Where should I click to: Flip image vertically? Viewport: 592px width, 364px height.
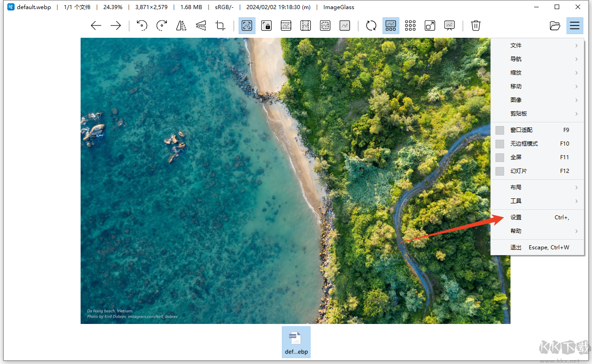[201, 25]
